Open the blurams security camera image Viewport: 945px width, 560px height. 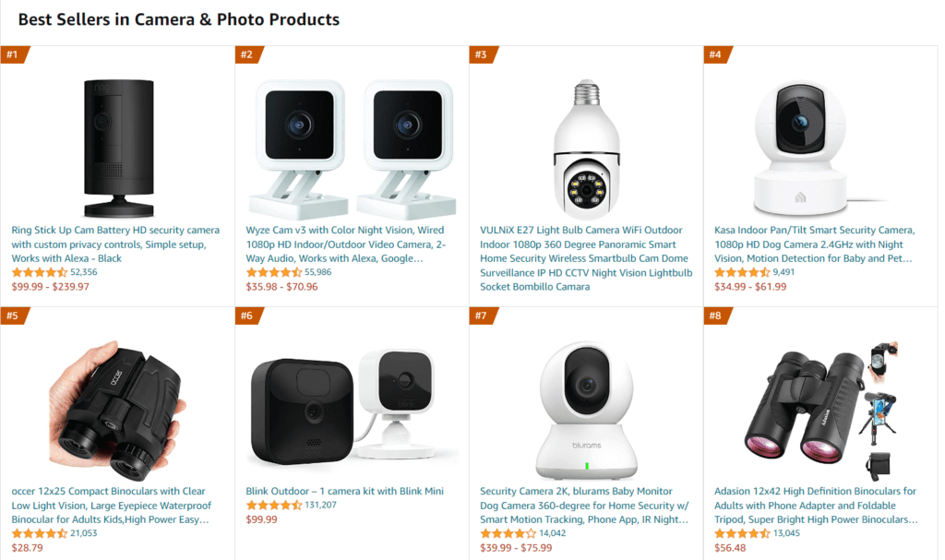pos(586,410)
